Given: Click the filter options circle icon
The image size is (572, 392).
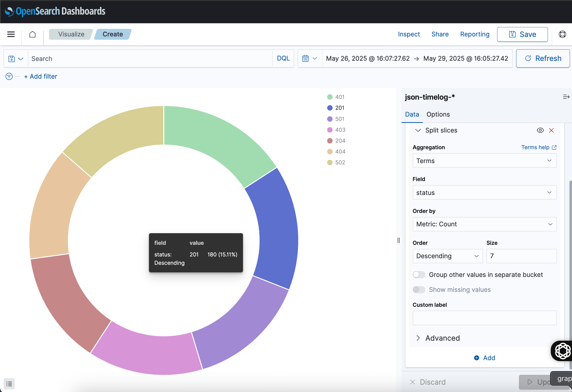Looking at the screenshot, I should (x=9, y=76).
